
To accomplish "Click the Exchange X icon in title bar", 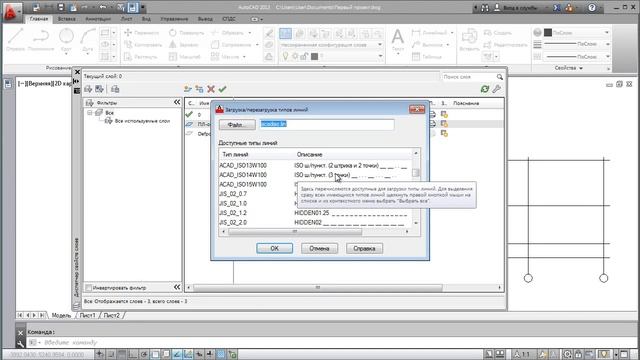I will [x=557, y=8].
